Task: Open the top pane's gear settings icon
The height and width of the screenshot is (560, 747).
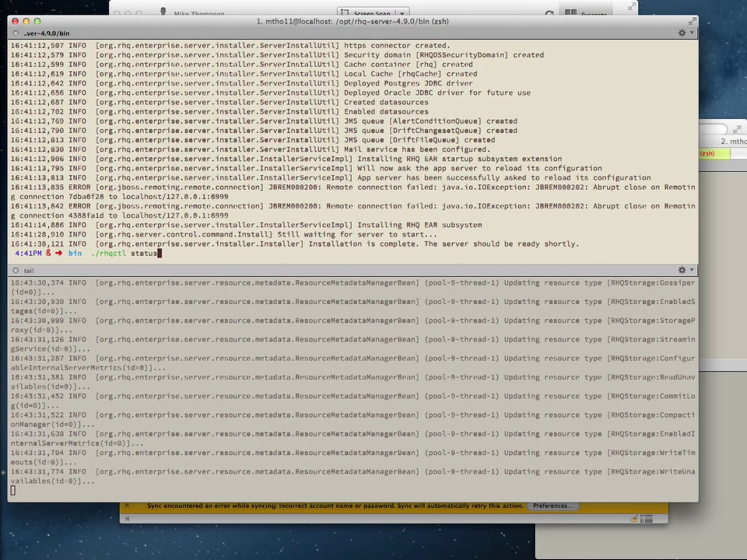Action: [682, 33]
